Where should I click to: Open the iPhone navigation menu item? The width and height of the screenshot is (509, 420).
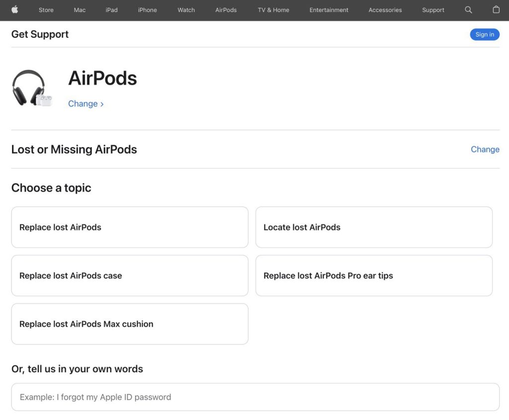(x=147, y=10)
